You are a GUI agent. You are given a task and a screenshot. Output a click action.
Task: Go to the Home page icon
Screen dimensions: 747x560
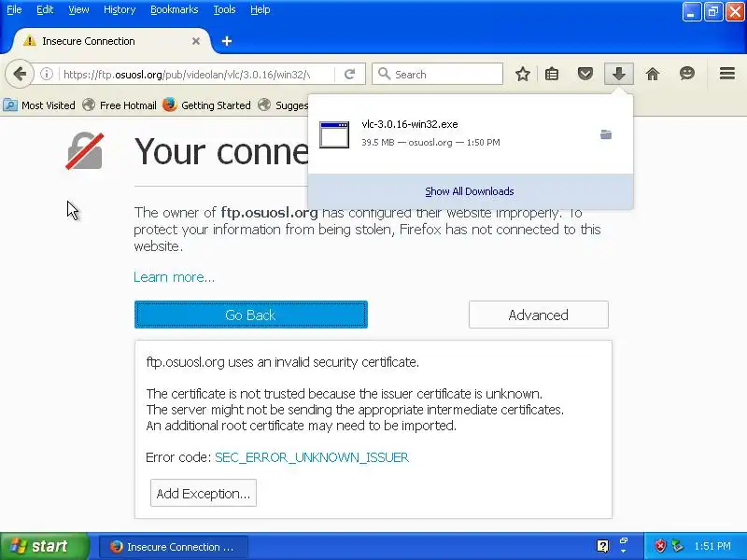pyautogui.click(x=653, y=74)
